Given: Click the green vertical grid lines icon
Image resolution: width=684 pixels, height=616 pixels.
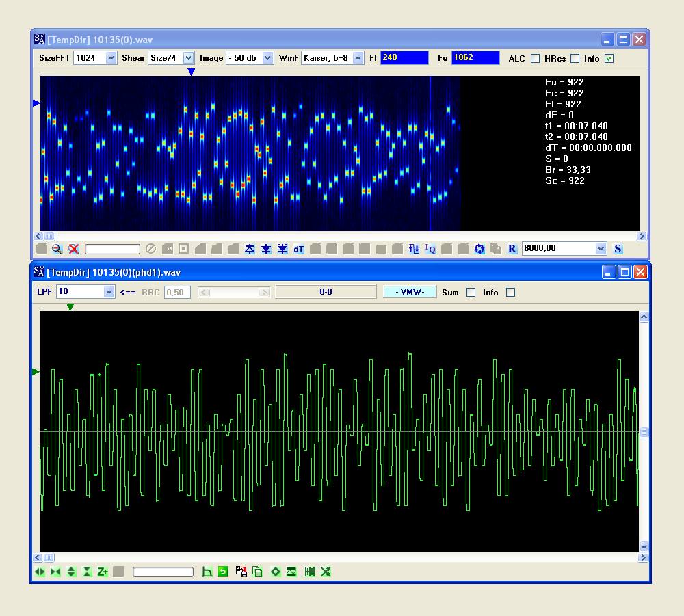Looking at the screenshot, I should pyautogui.click(x=310, y=572).
